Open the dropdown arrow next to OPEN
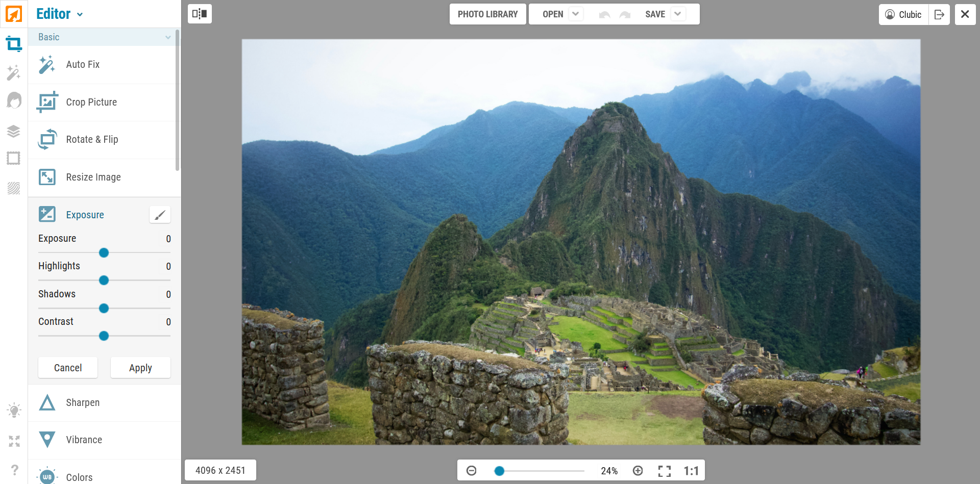The height and width of the screenshot is (484, 980). (x=575, y=14)
